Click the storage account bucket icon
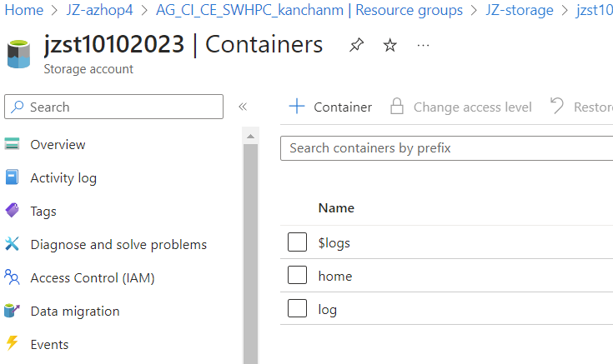613x364 pixels. click(18, 54)
